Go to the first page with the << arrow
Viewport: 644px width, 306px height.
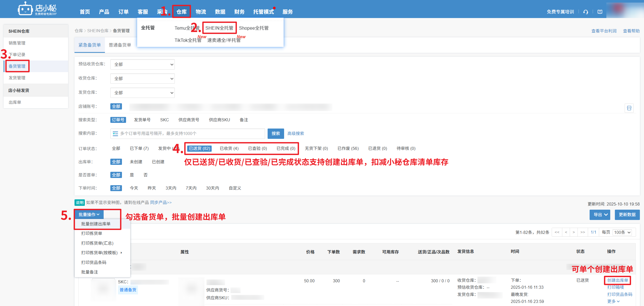[x=557, y=232]
